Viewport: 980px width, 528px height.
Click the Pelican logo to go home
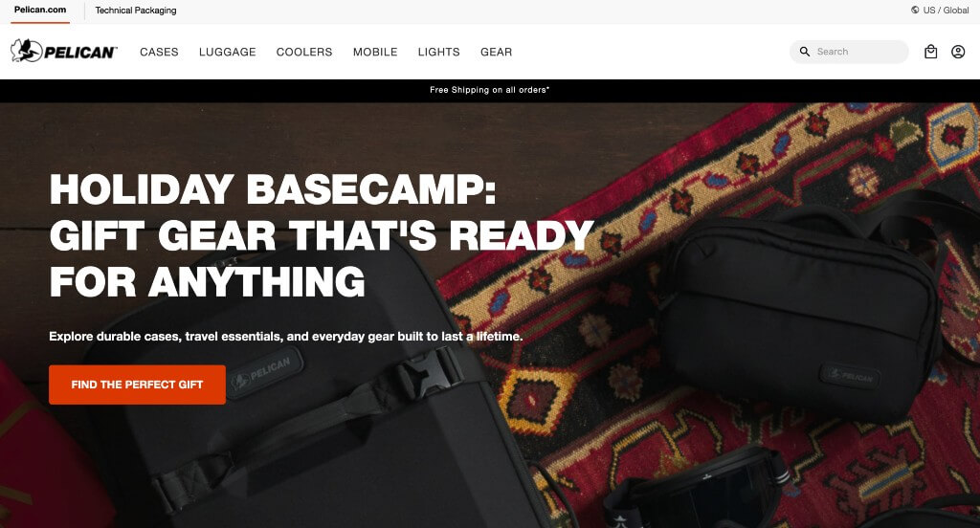tap(64, 52)
